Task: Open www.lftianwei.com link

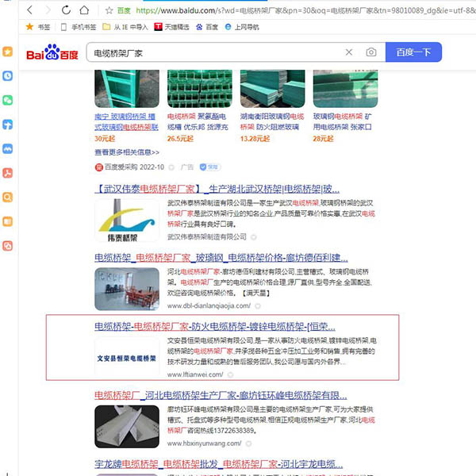Action: click(x=195, y=375)
